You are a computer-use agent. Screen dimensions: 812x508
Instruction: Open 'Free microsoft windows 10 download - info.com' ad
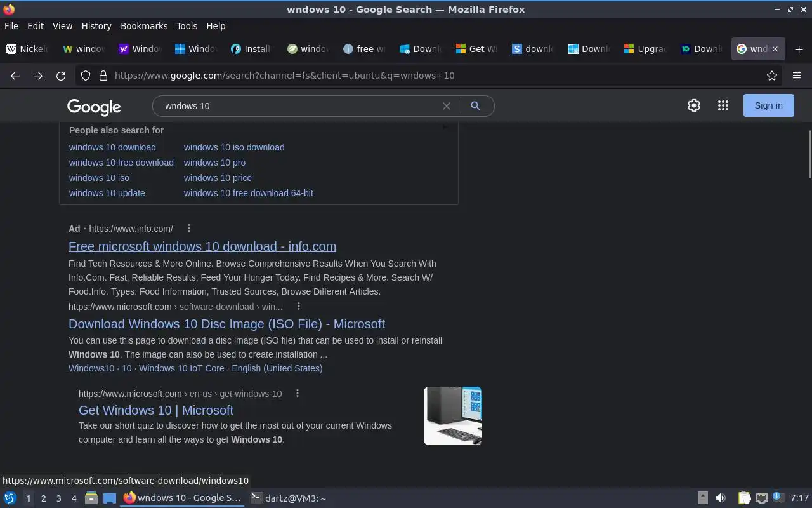(x=202, y=246)
